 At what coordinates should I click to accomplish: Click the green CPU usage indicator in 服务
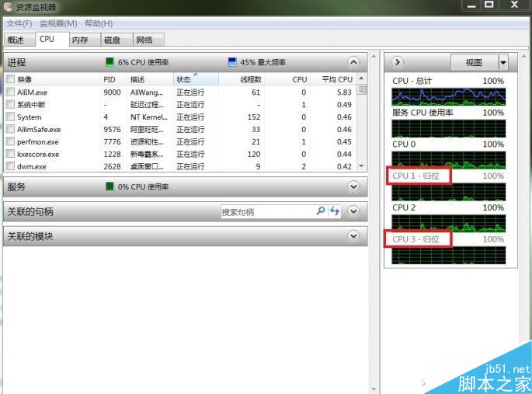click(x=110, y=187)
